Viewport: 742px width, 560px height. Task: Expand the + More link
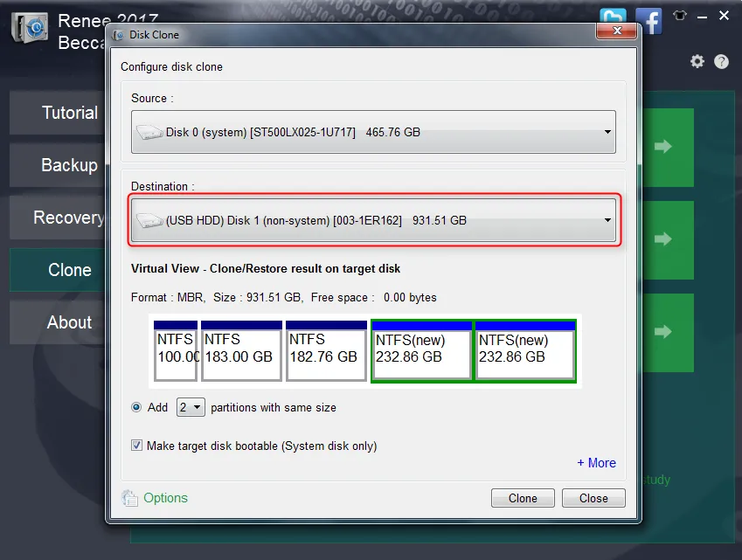point(596,463)
